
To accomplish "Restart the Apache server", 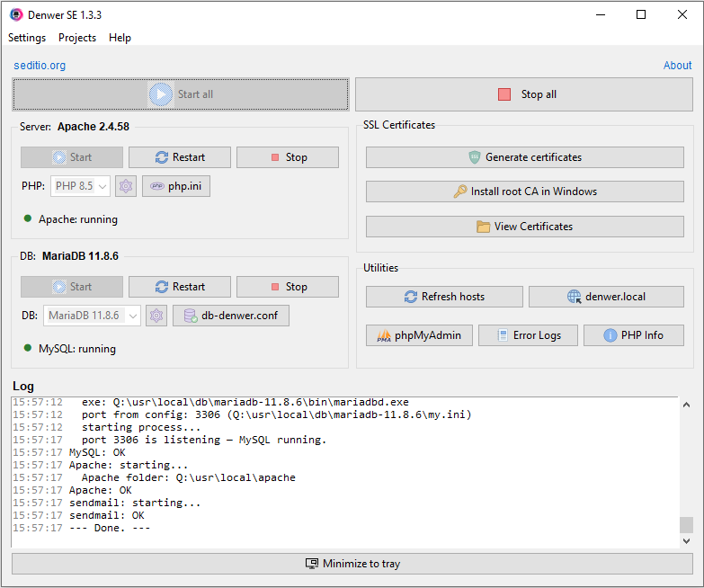I will tap(180, 157).
